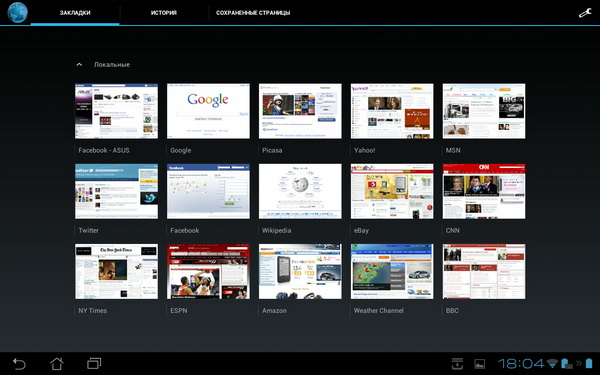
Task: Collapse the Локальные bookmarks group
Action: click(79, 65)
